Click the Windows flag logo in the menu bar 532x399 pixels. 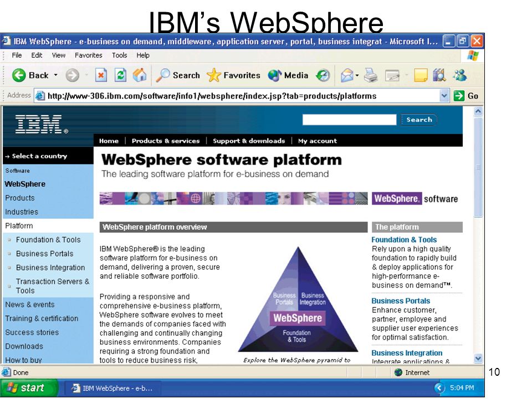coord(473,55)
